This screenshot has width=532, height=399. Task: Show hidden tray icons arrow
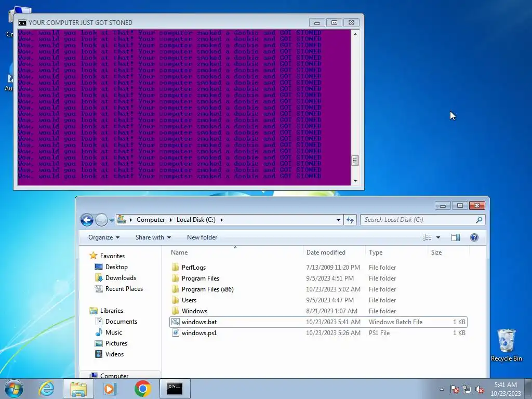point(442,389)
